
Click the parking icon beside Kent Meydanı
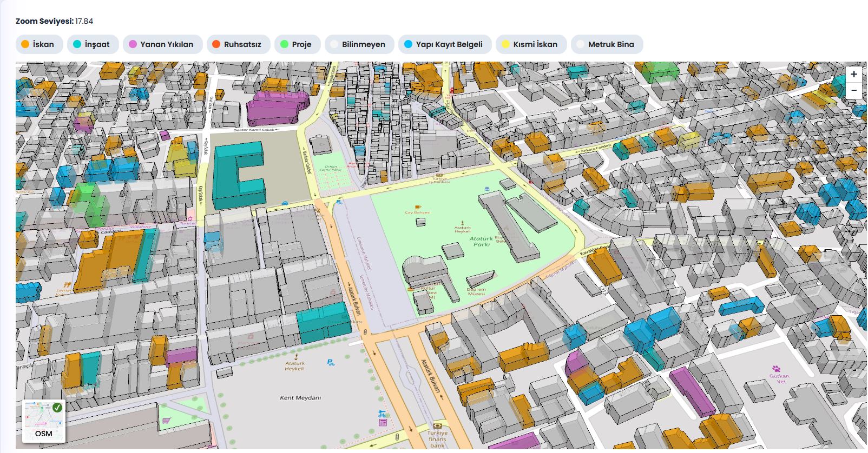coord(331,363)
